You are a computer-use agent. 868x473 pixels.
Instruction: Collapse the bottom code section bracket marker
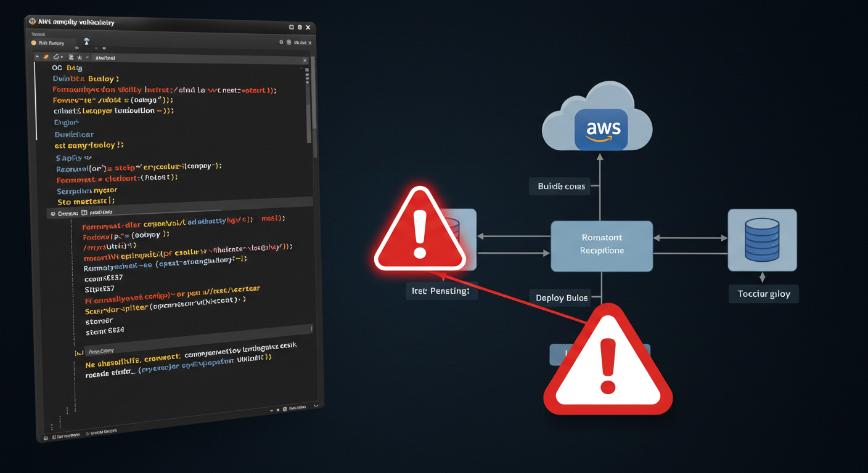79,353
